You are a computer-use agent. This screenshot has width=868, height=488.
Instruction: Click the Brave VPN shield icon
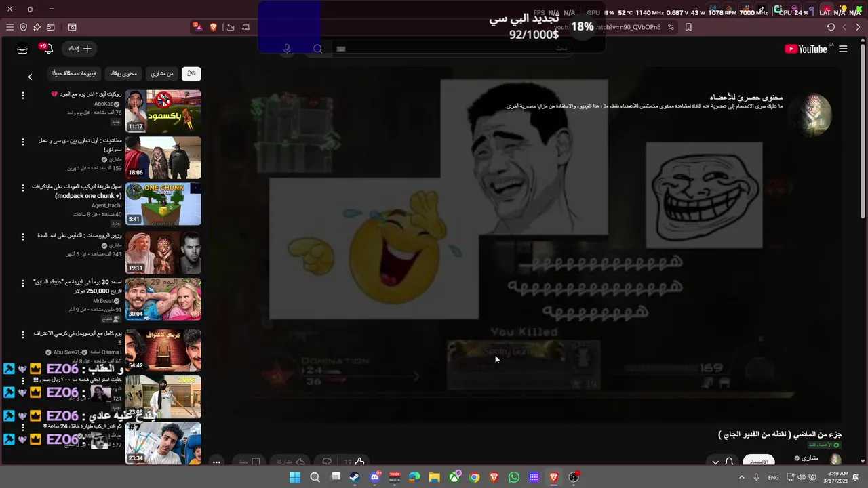pos(23,27)
